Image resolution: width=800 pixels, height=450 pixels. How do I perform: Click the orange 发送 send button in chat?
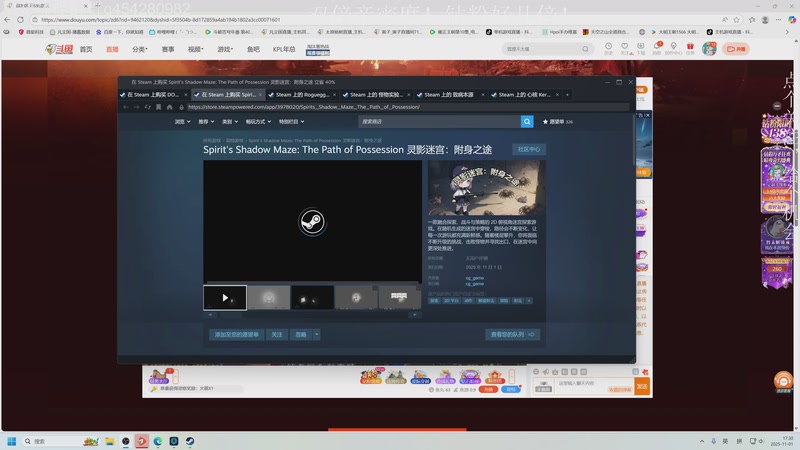[642, 386]
